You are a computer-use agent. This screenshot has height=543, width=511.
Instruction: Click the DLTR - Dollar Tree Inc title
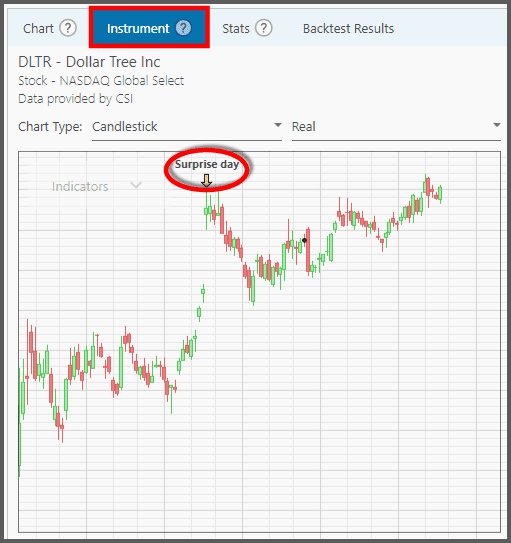tap(89, 62)
